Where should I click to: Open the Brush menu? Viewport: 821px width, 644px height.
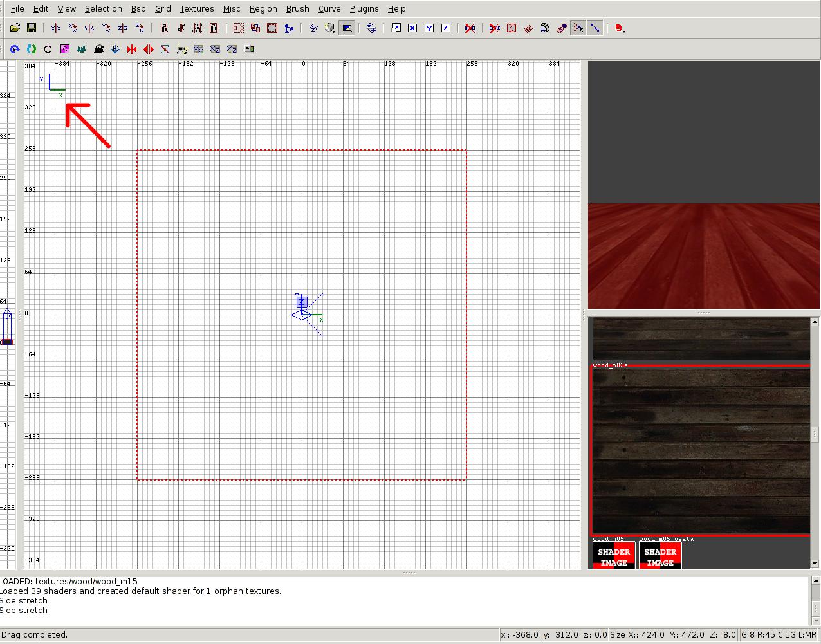point(297,8)
